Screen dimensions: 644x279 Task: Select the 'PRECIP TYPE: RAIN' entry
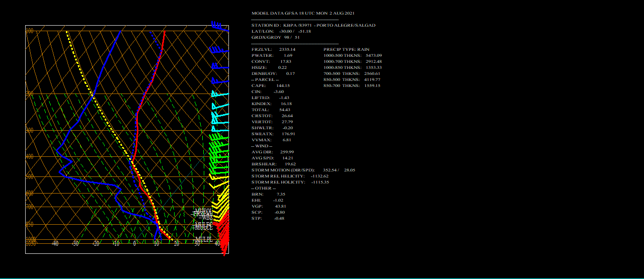point(346,49)
